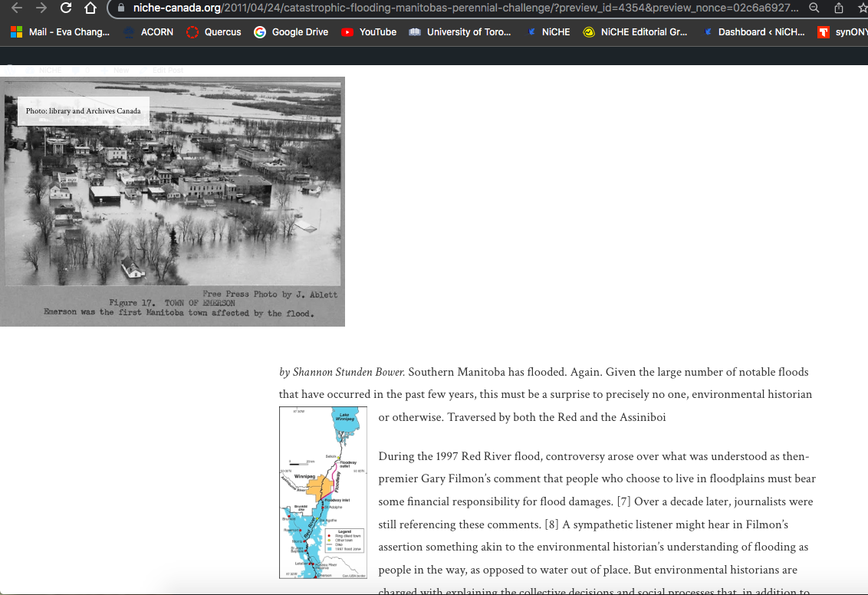The image size is (868, 595).
Task: Click the URL address bar field
Action: tap(460, 8)
